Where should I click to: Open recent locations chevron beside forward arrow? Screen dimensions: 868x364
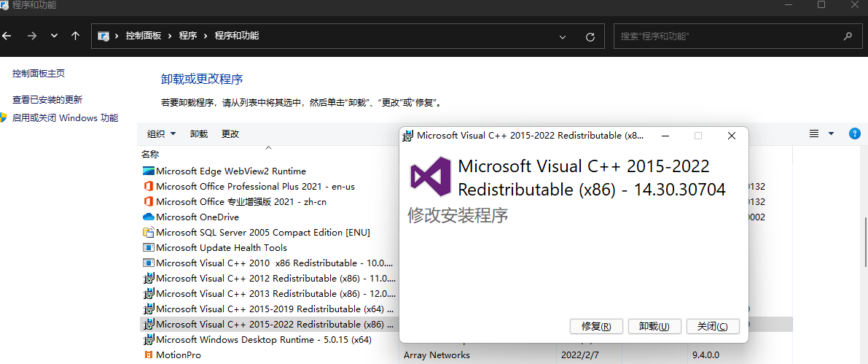point(54,36)
